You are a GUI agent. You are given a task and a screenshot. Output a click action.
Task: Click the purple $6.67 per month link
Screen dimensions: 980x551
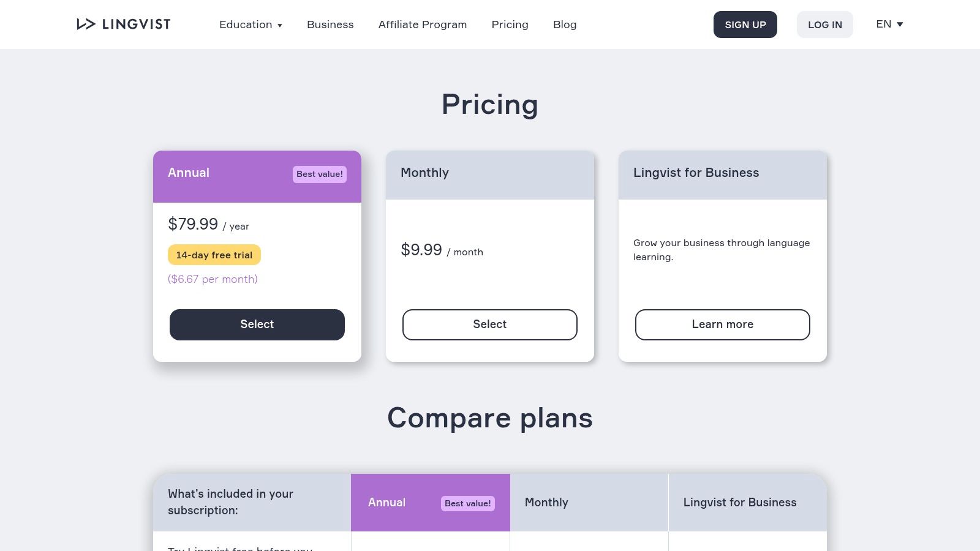213,279
